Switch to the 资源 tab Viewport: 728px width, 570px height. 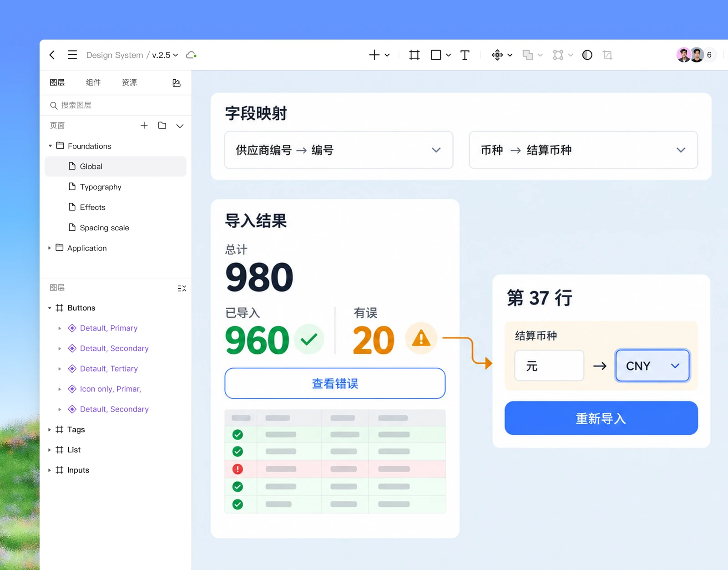click(130, 82)
